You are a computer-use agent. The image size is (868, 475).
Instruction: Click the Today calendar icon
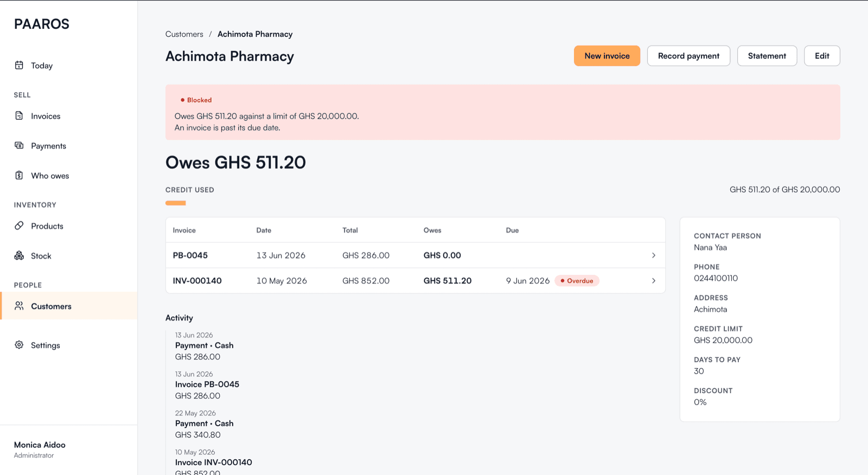coord(19,65)
